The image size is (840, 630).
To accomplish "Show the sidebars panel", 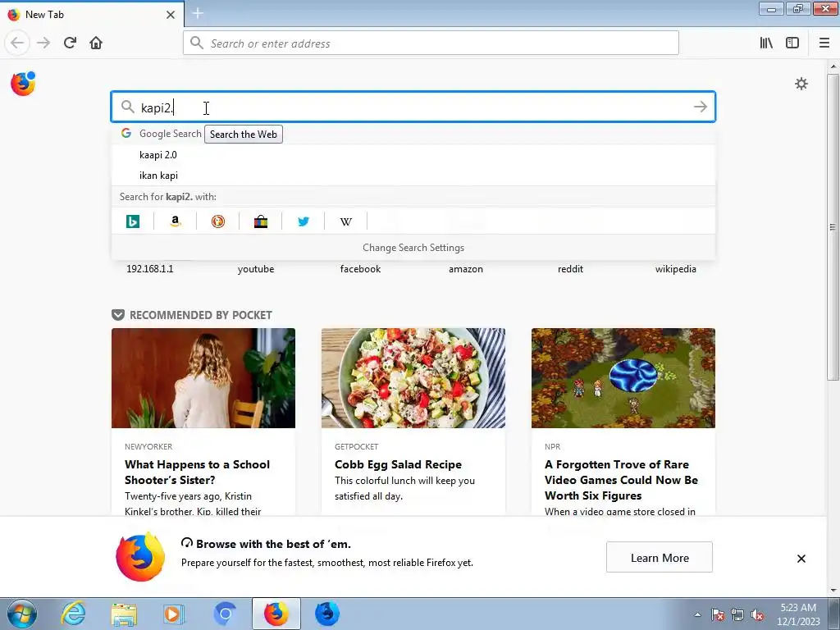I will (x=792, y=43).
